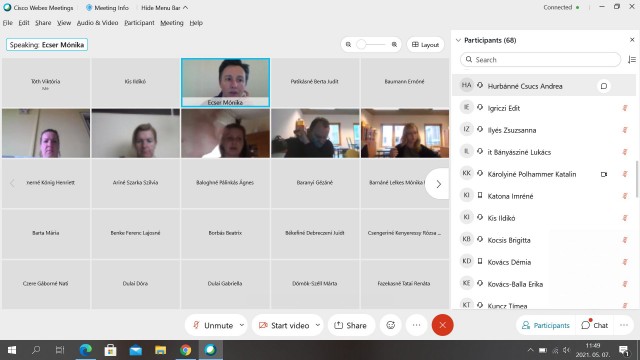Click the Layout button

(x=425, y=44)
